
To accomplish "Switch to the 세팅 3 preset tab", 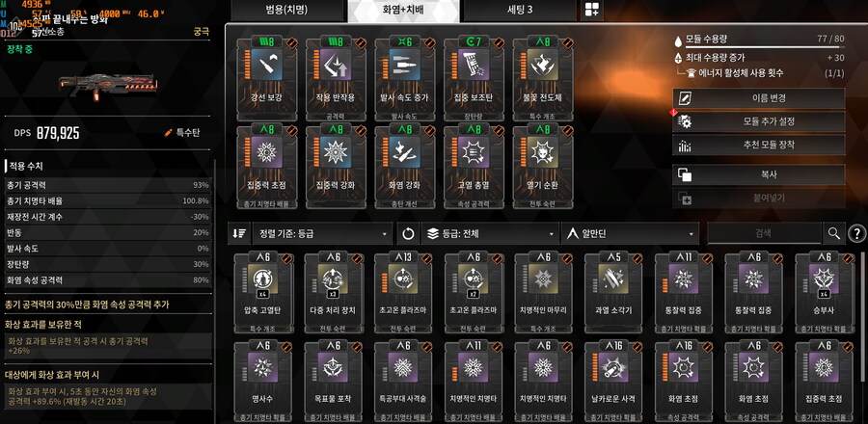I will point(519,10).
